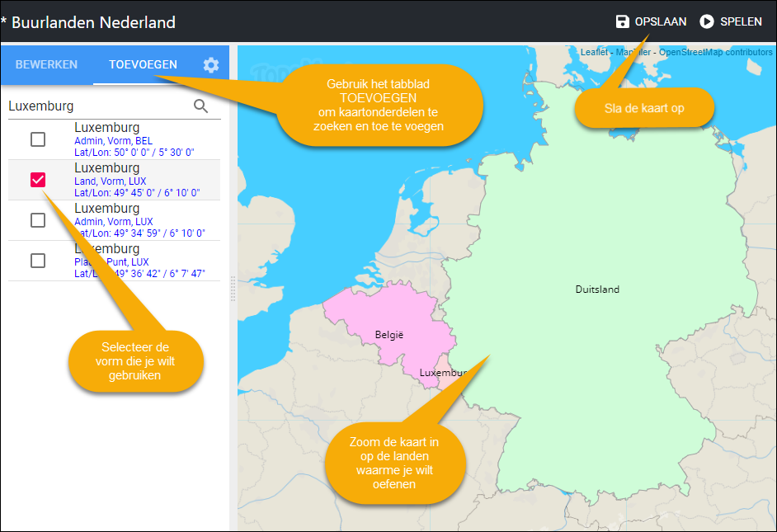Open the OpenStreetMap contributors link
Image resolution: width=777 pixels, height=532 pixels.
[x=716, y=52]
